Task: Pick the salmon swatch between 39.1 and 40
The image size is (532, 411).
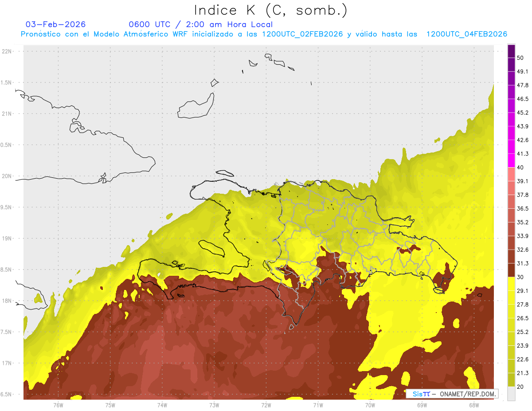Action: click(511, 174)
